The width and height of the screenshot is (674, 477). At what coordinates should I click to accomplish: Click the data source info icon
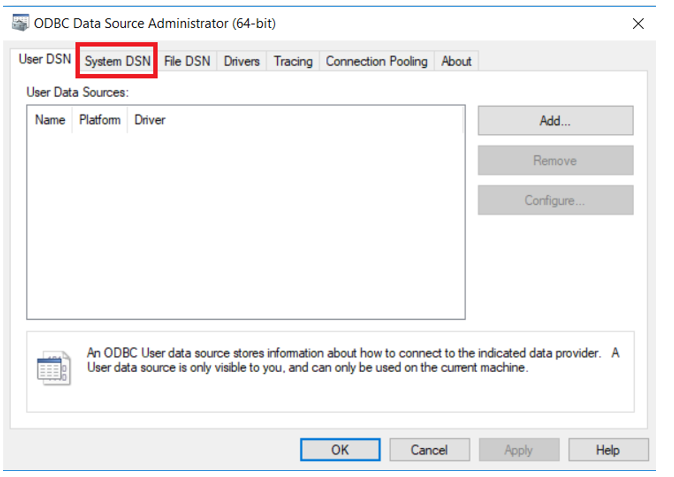point(53,369)
